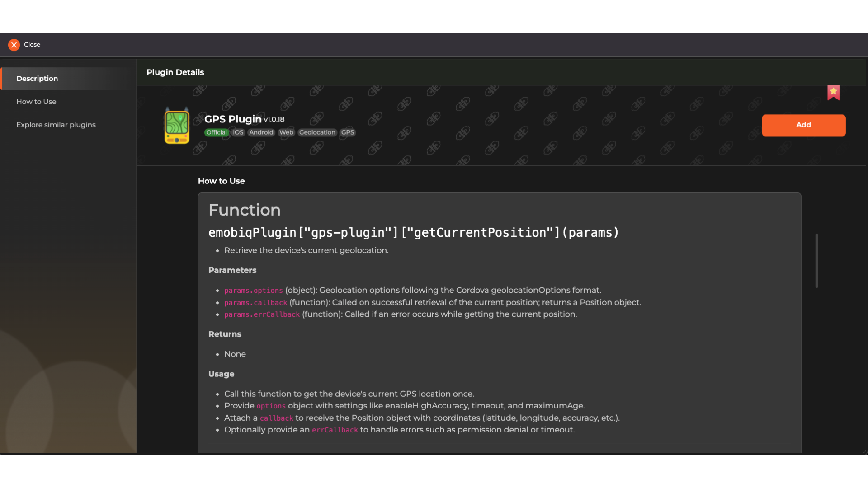Click the documentation panel scrollbar
The width and height of the screenshot is (868, 488).
(x=816, y=260)
